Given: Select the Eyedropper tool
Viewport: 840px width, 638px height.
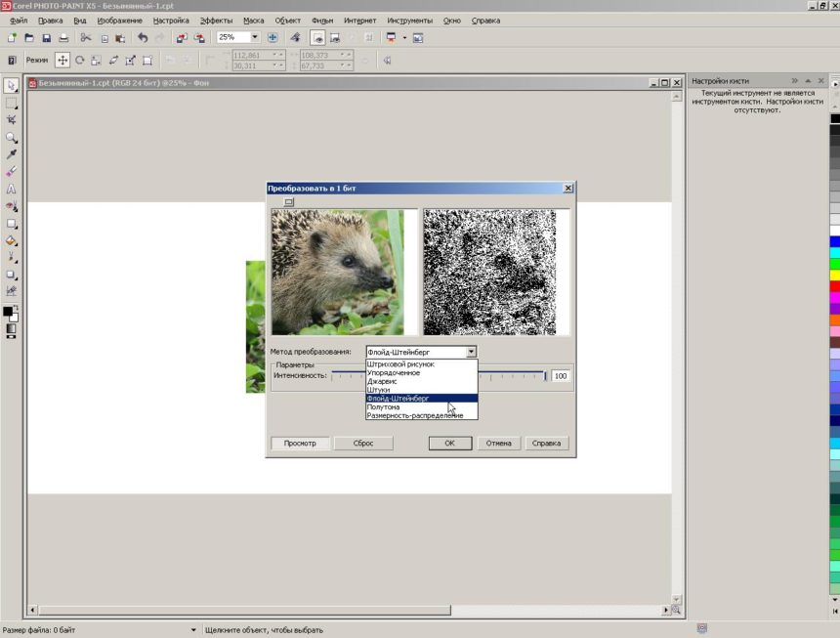Looking at the screenshot, I should coord(12,154).
